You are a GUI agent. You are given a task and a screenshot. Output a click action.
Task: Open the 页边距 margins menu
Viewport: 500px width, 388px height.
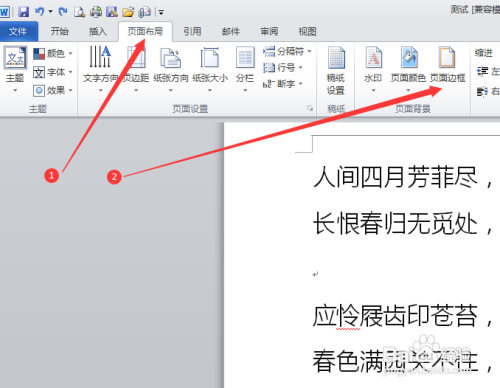point(136,69)
